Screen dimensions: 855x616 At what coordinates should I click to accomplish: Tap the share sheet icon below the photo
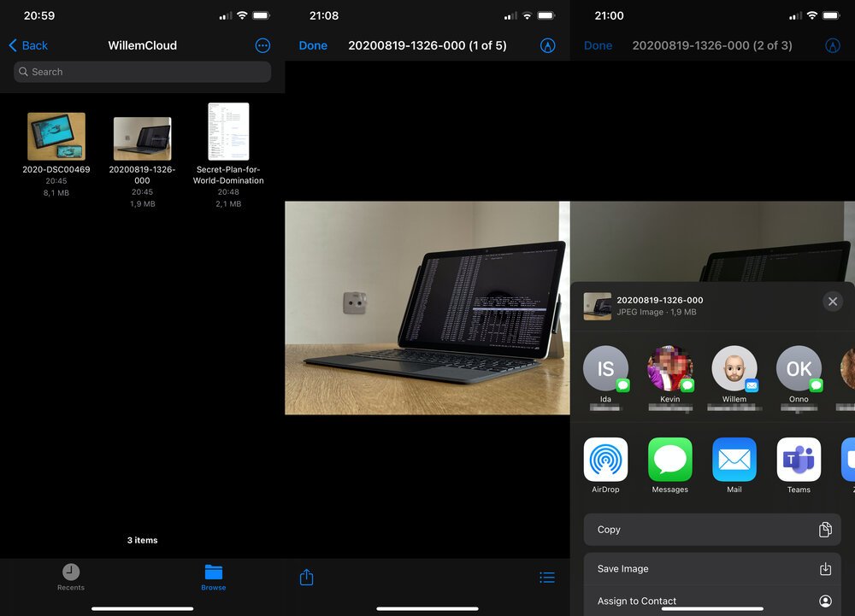[x=306, y=577]
